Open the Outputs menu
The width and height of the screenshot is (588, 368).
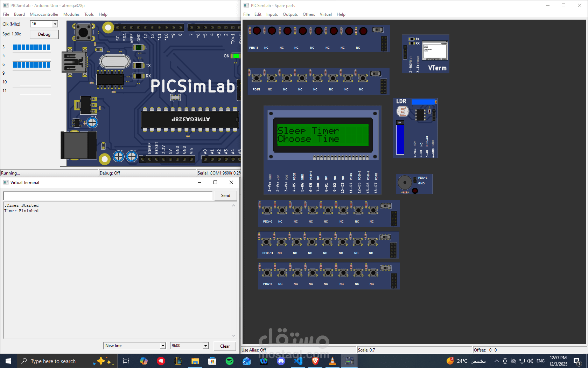tap(290, 14)
